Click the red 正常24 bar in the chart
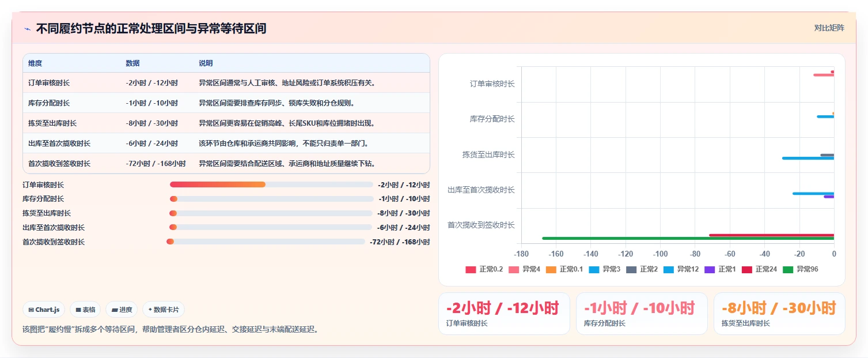The height and width of the screenshot is (358, 868). point(771,235)
